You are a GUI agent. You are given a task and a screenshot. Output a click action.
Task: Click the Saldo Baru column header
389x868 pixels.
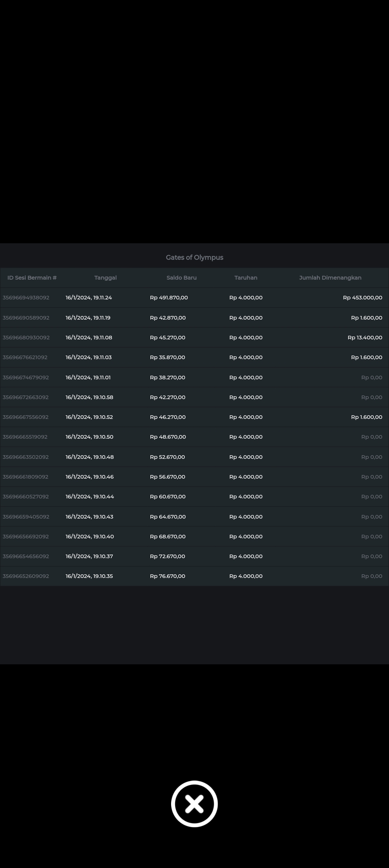(x=182, y=277)
